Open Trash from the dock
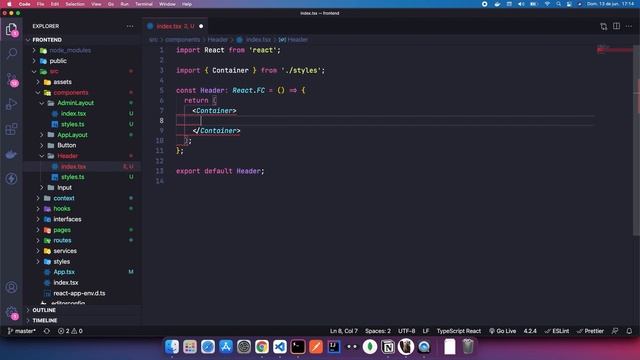The height and width of the screenshot is (360, 640). coord(468,347)
